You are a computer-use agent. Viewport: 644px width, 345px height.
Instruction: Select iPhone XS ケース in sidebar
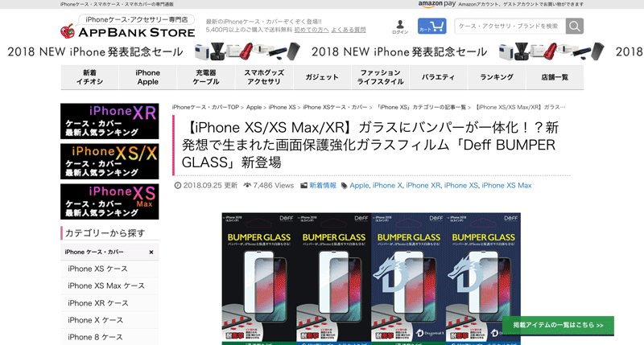coord(97,269)
